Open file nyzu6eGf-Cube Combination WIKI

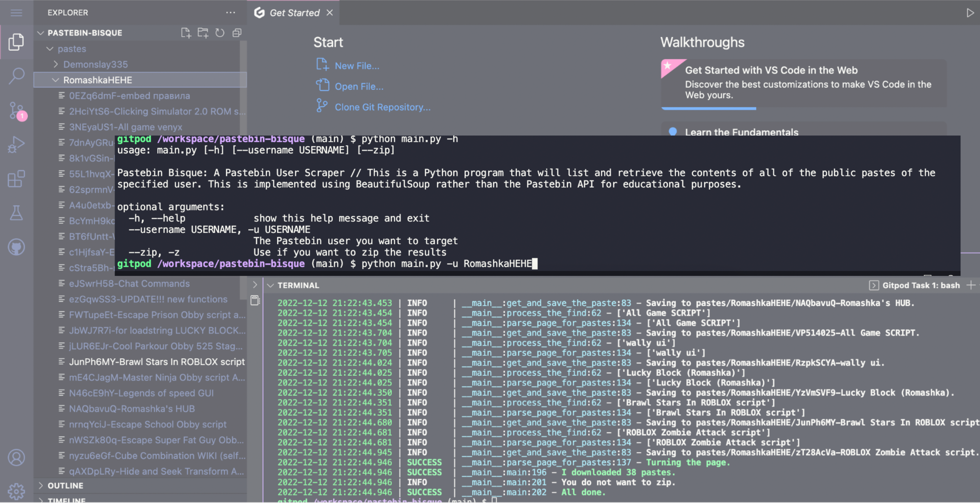pyautogui.click(x=157, y=455)
